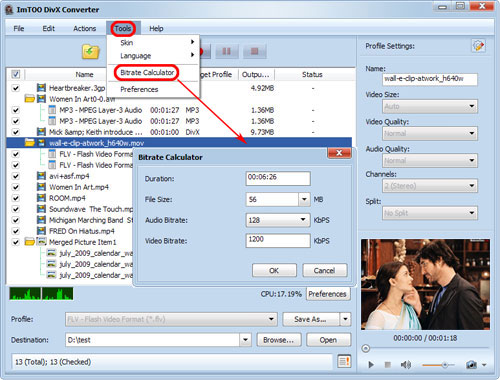Screen dimensions: 500x380
Task: Adjust the preview volume slider
Action: [x=444, y=365]
